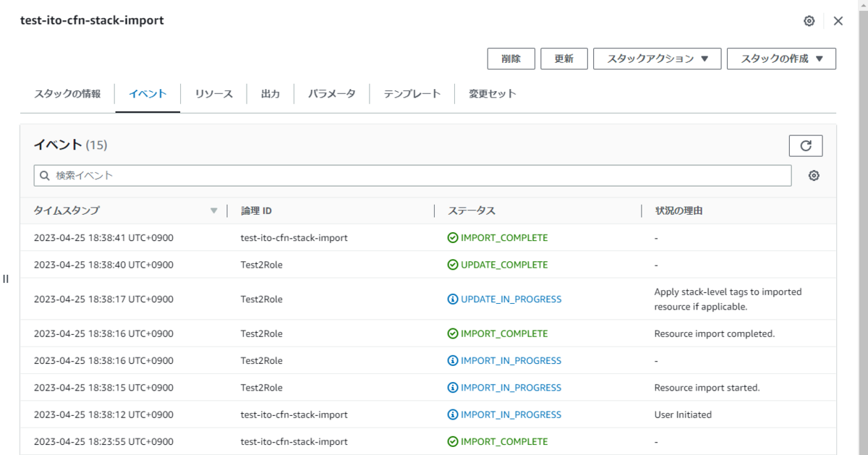Click the test-ito-cfn-stack-import panel title
Viewport: 868px width, 455px height.
pos(92,20)
